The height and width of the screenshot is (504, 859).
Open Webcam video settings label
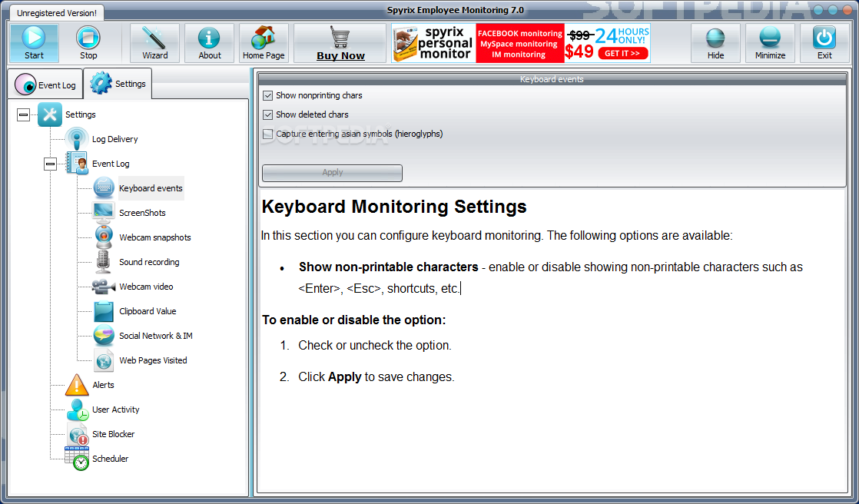(x=146, y=287)
